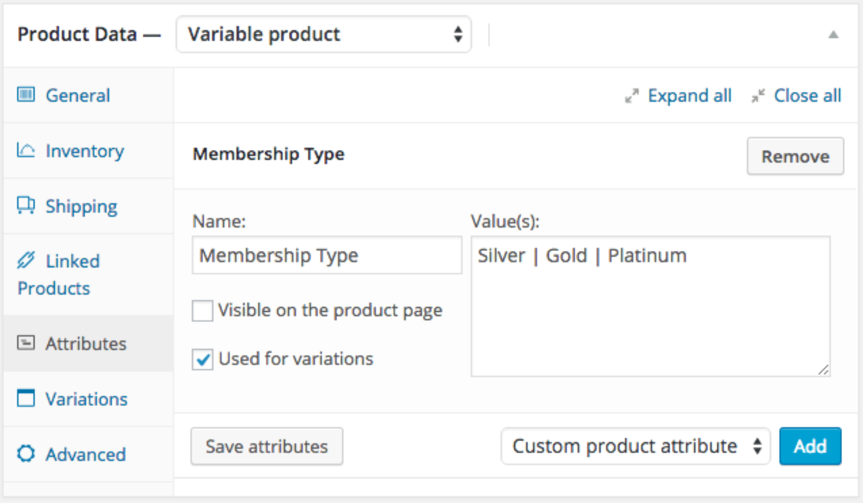Click the General tab icon

click(x=26, y=95)
